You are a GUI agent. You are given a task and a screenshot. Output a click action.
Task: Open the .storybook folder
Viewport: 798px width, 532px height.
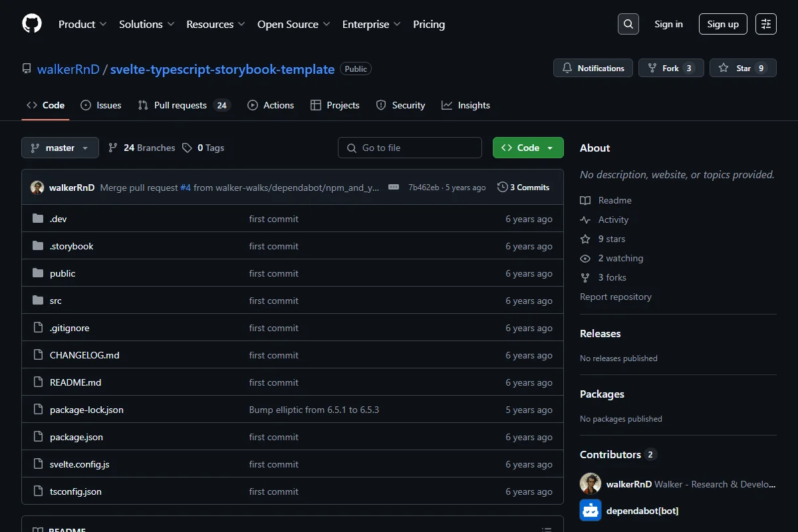click(72, 246)
